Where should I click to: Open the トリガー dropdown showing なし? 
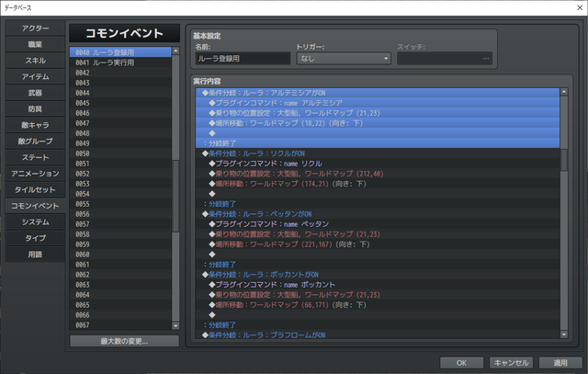point(344,59)
